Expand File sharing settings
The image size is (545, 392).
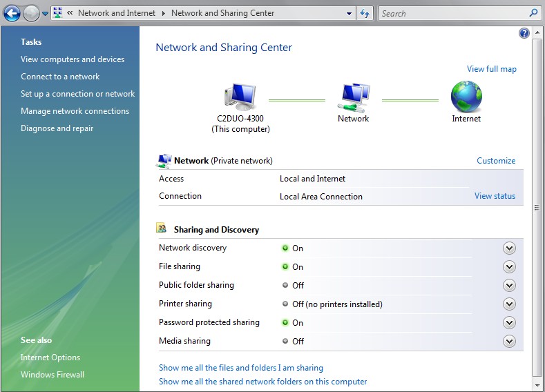pos(509,267)
